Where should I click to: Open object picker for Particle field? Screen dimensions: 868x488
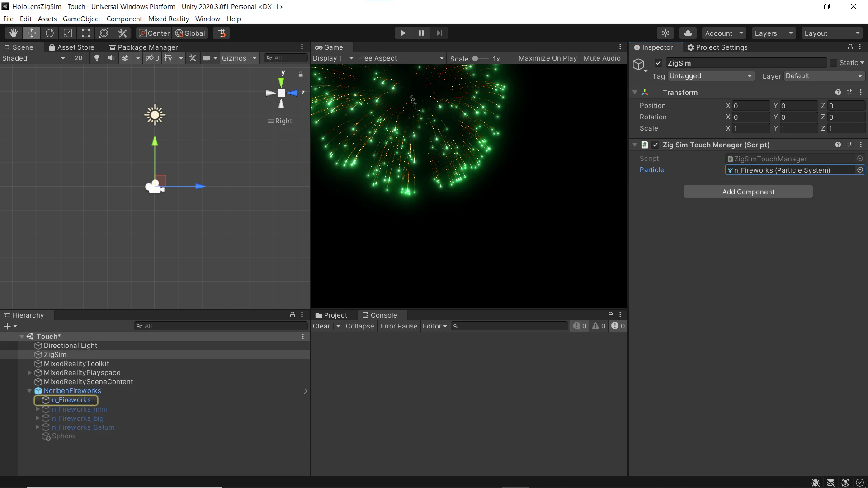point(860,170)
